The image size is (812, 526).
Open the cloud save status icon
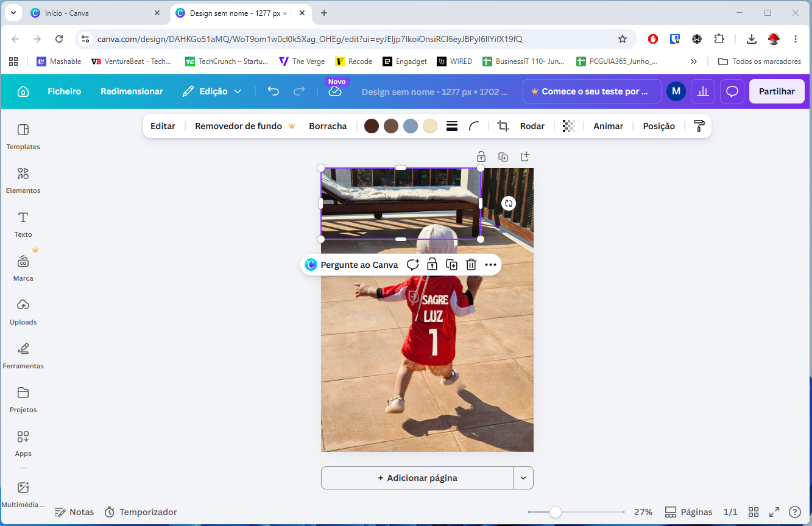335,91
